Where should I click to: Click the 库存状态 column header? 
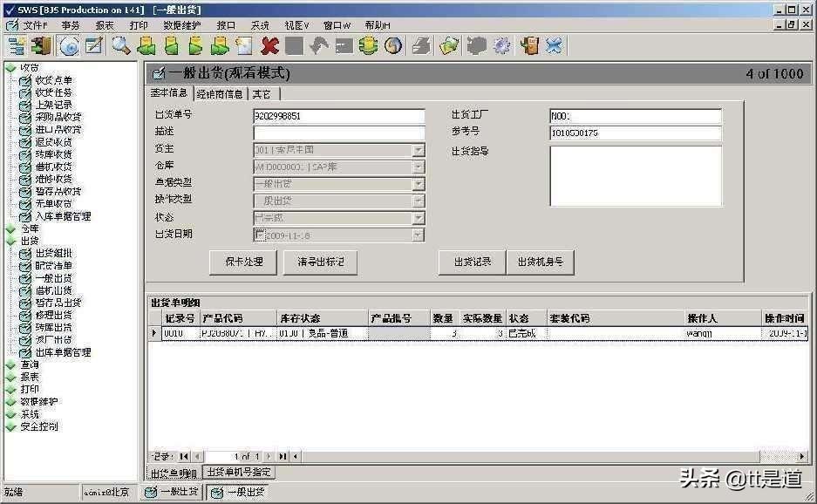[x=322, y=318]
